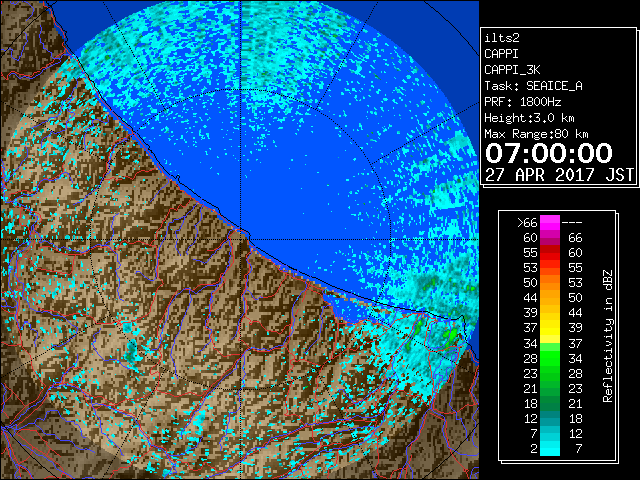640x480 pixels.
Task: Click the teal echo patch over southwest land
Action: tap(132, 352)
